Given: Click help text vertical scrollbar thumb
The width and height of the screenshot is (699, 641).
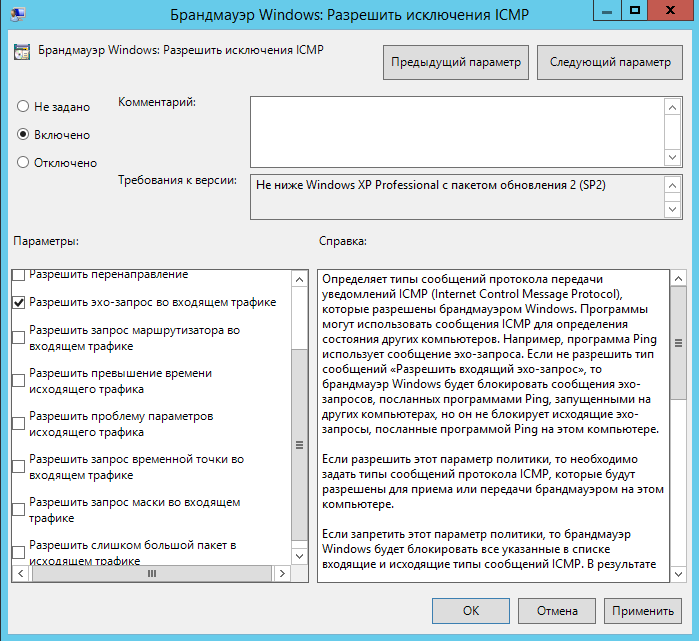Looking at the screenshot, I should [x=678, y=343].
